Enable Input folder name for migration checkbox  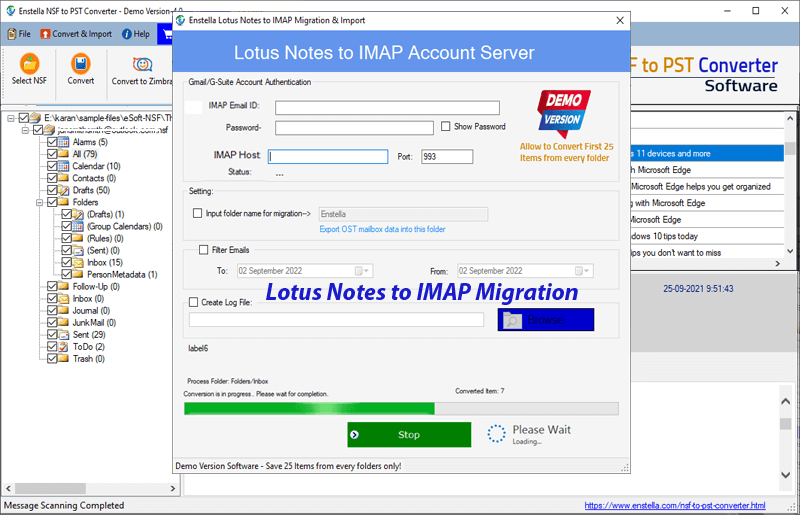coord(197,213)
